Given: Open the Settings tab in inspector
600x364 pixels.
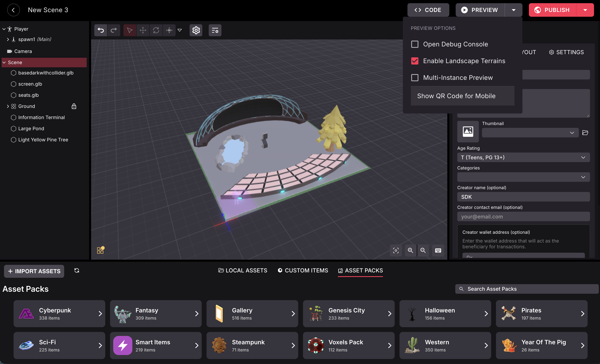Looking at the screenshot, I should click(x=566, y=52).
